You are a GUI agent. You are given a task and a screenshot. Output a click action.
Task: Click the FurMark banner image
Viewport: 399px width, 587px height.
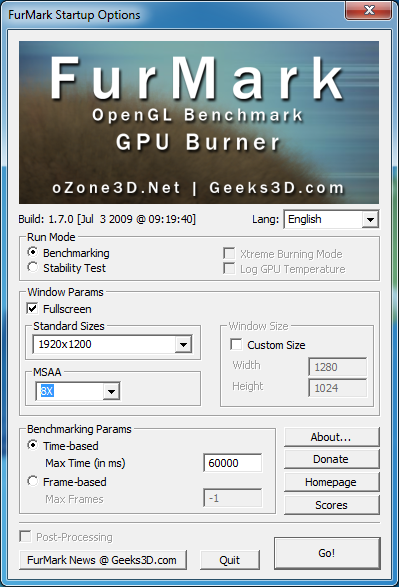coord(199,122)
